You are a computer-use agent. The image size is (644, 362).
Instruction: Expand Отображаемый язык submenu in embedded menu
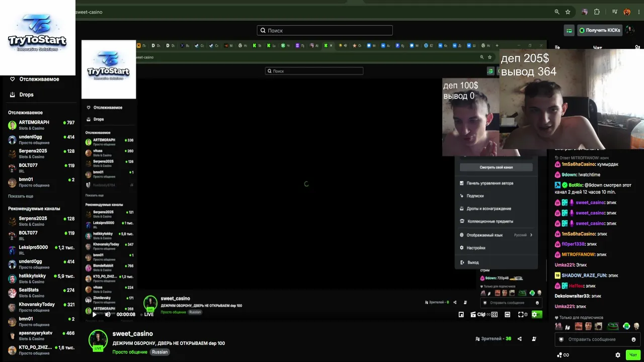coord(496,235)
